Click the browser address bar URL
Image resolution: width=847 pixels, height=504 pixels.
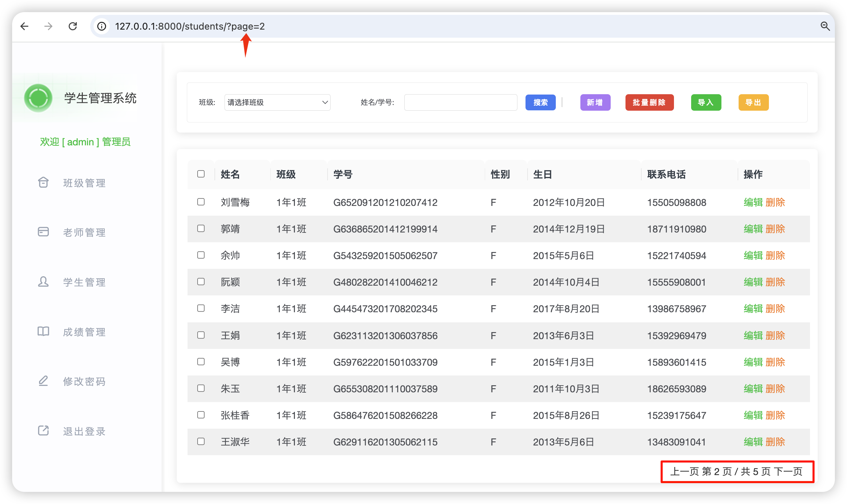pos(190,26)
